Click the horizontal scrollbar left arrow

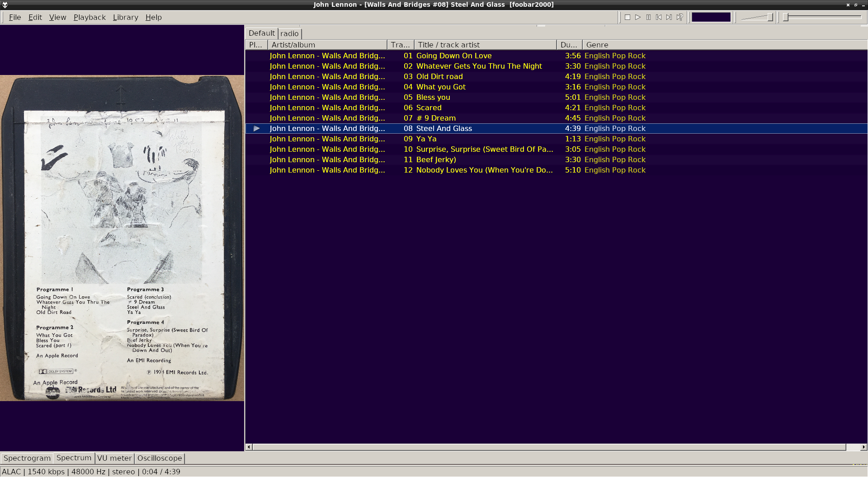click(x=249, y=447)
